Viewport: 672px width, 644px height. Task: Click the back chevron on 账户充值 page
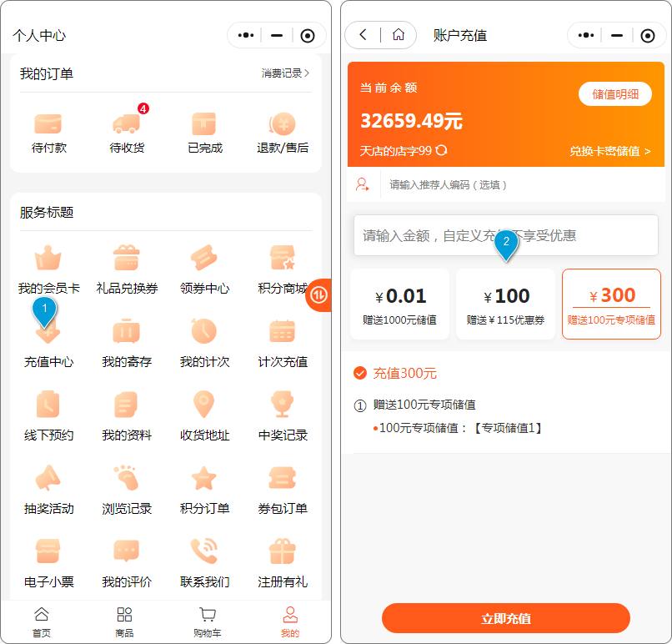pos(363,35)
